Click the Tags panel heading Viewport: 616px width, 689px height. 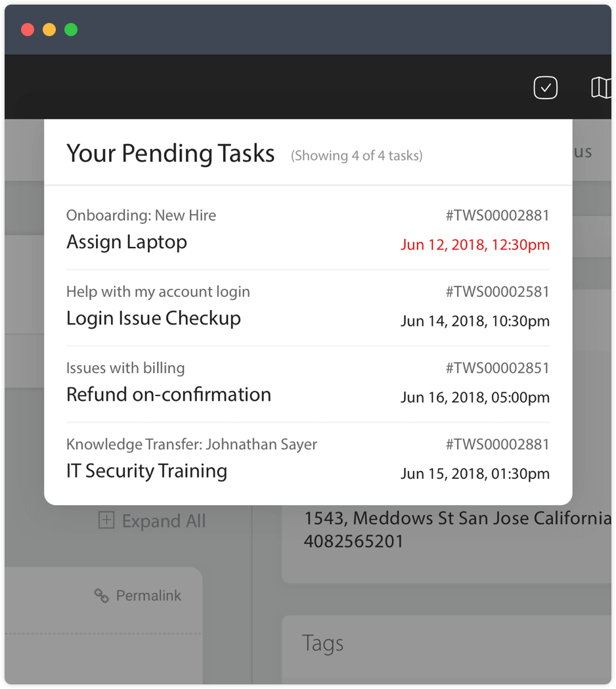pos(322,643)
